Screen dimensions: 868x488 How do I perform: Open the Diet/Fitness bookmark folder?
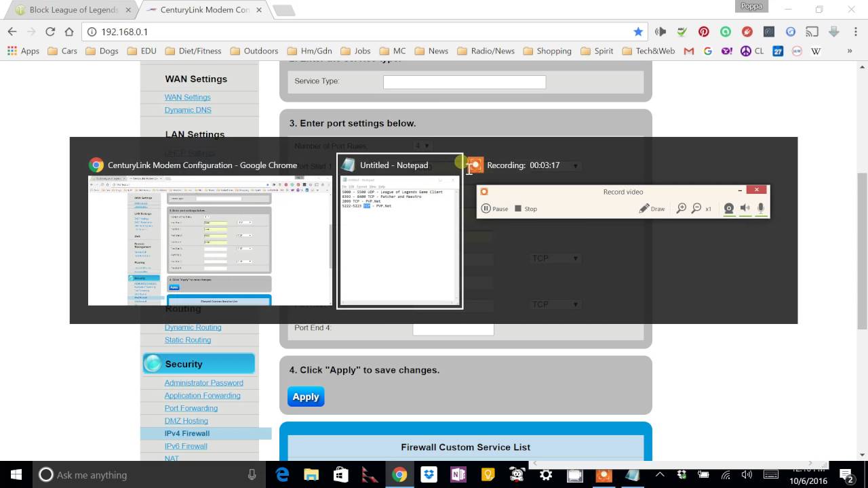[193, 51]
